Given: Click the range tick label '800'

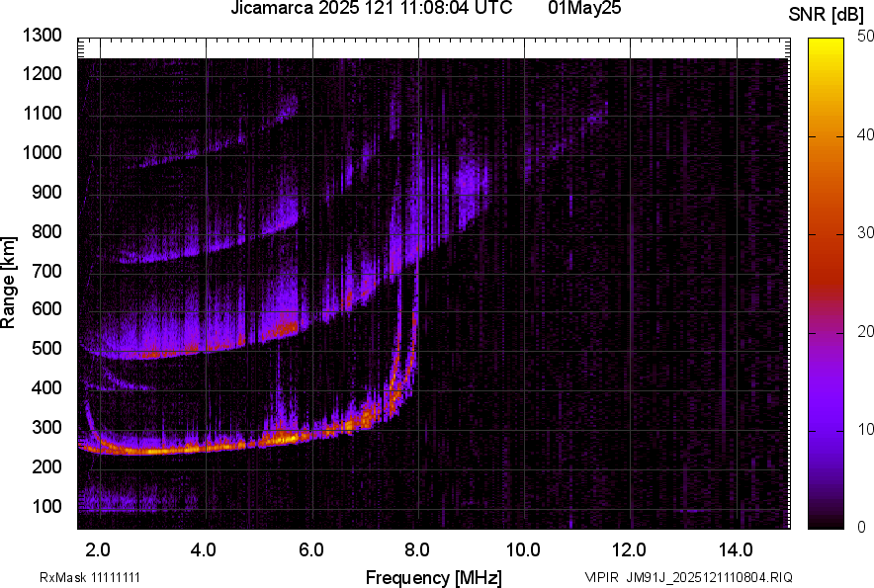Looking at the screenshot, I should (46, 231).
